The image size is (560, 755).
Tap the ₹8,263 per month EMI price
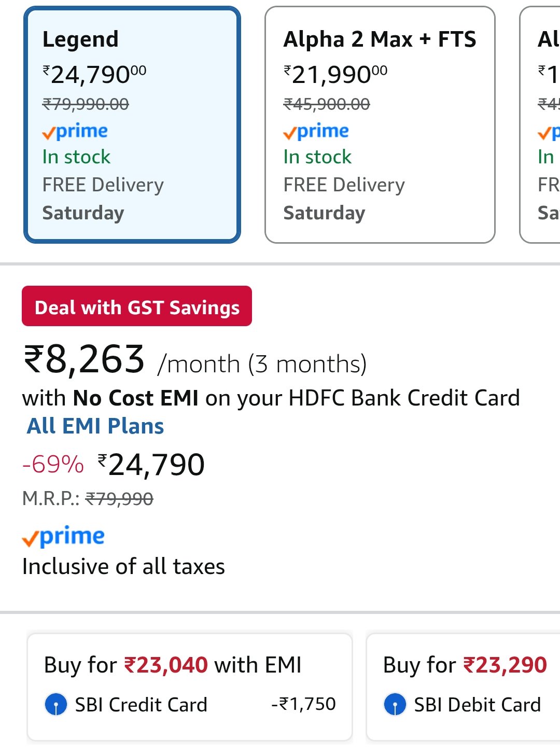[x=85, y=360]
